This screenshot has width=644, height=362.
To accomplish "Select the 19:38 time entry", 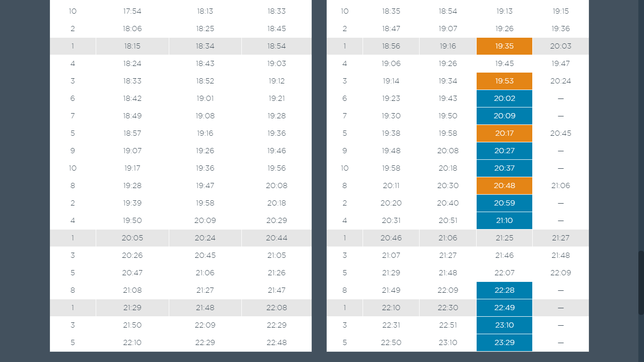I will [x=391, y=133].
